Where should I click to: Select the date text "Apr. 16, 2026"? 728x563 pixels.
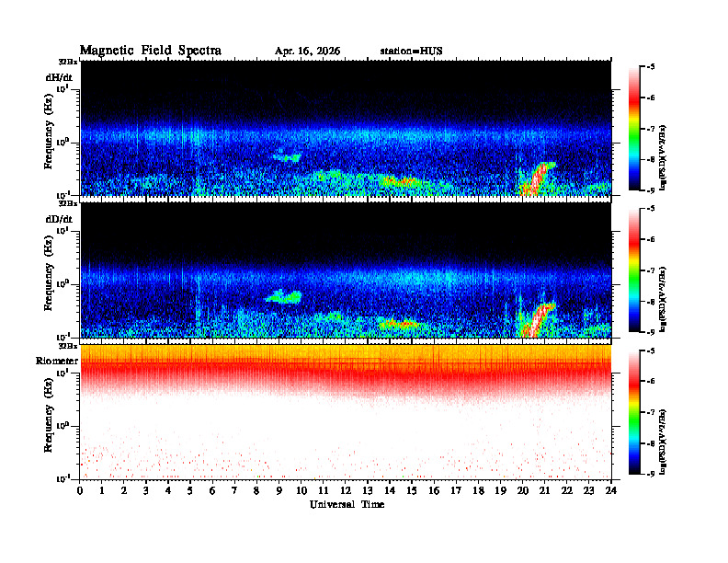coord(307,52)
